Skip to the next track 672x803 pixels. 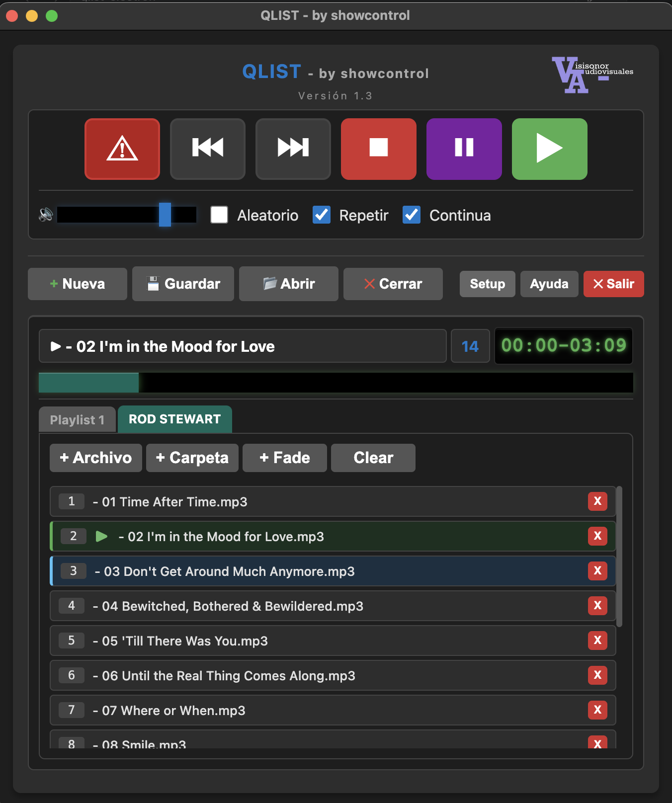point(293,149)
